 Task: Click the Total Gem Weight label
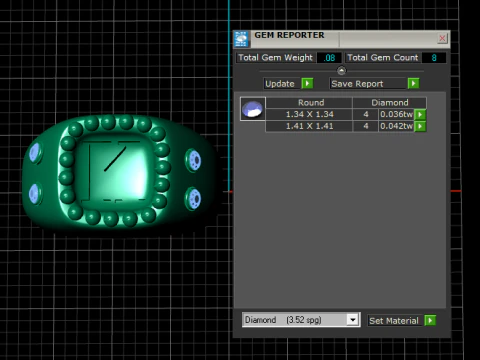[x=276, y=58]
